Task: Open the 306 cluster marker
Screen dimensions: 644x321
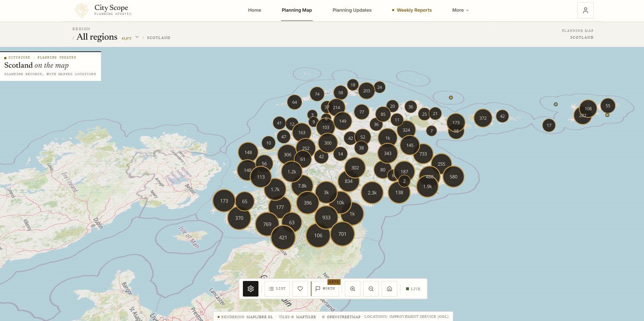Action: click(287, 154)
